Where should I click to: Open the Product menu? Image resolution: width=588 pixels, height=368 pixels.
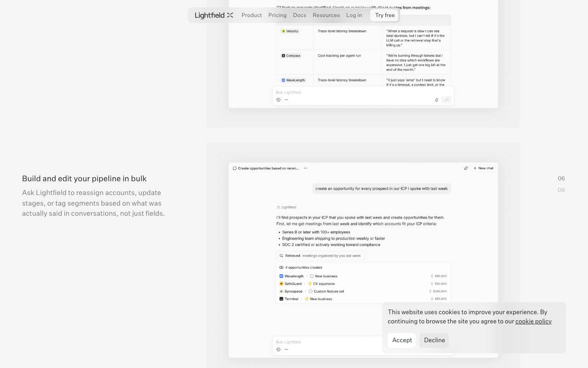pos(252,15)
